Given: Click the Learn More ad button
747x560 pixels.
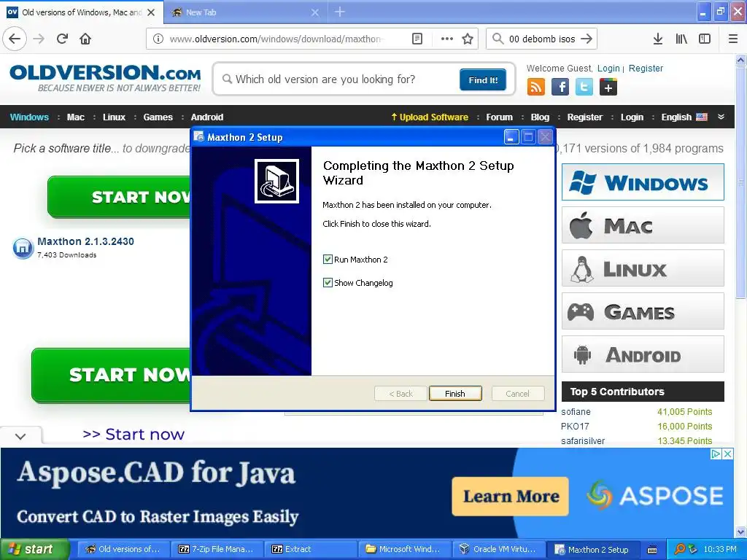Looking at the screenshot, I should pyautogui.click(x=510, y=496).
